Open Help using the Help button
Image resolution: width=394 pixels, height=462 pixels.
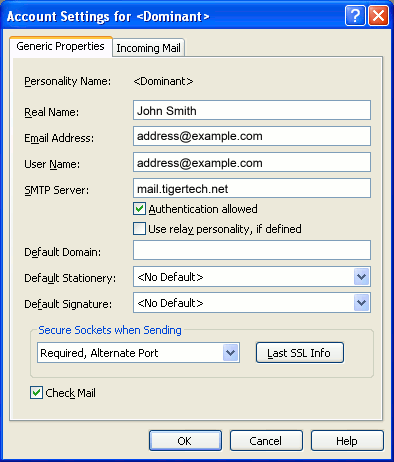coord(347,441)
